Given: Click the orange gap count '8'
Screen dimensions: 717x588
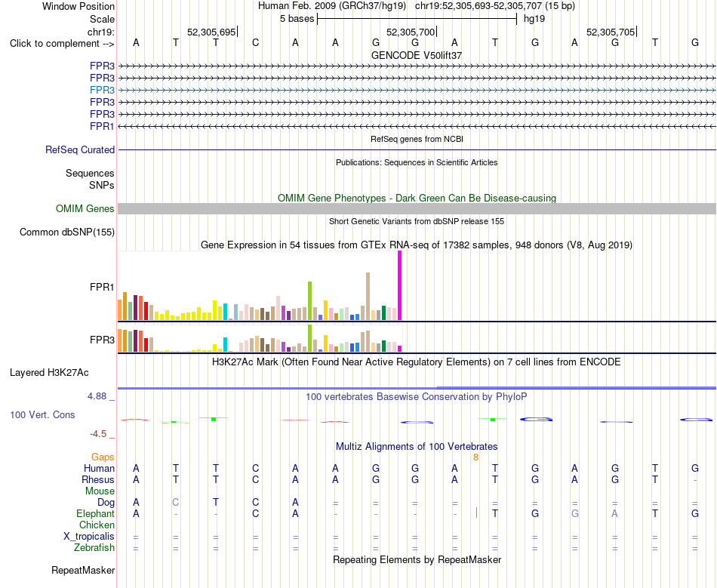Looking at the screenshot, I should 475,457.
